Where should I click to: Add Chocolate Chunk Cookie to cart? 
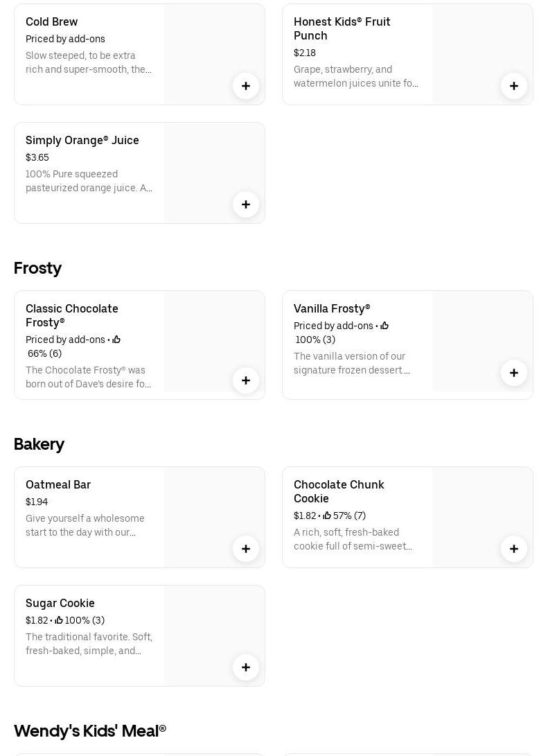514,549
